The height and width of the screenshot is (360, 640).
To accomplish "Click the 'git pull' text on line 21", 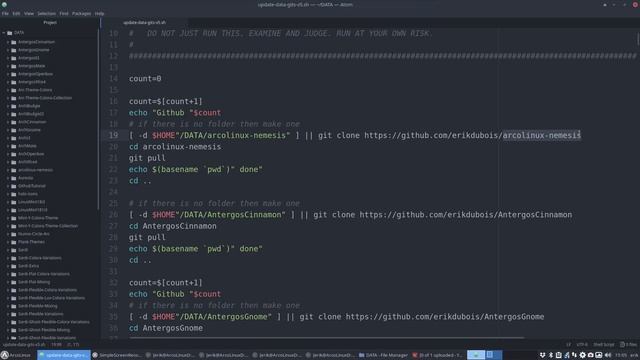I will [x=147, y=158].
